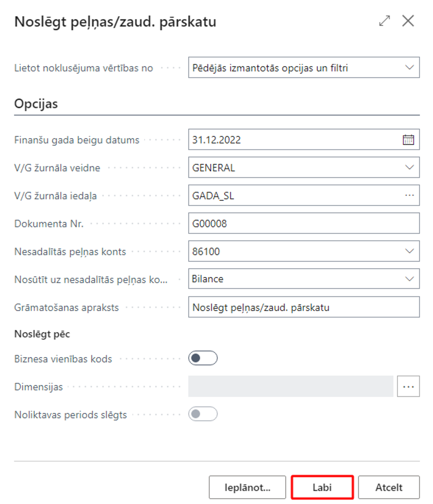Open Dimensijas selection with ellipsis button
Viewport: 433px width, 504px height.
pyautogui.click(x=408, y=386)
